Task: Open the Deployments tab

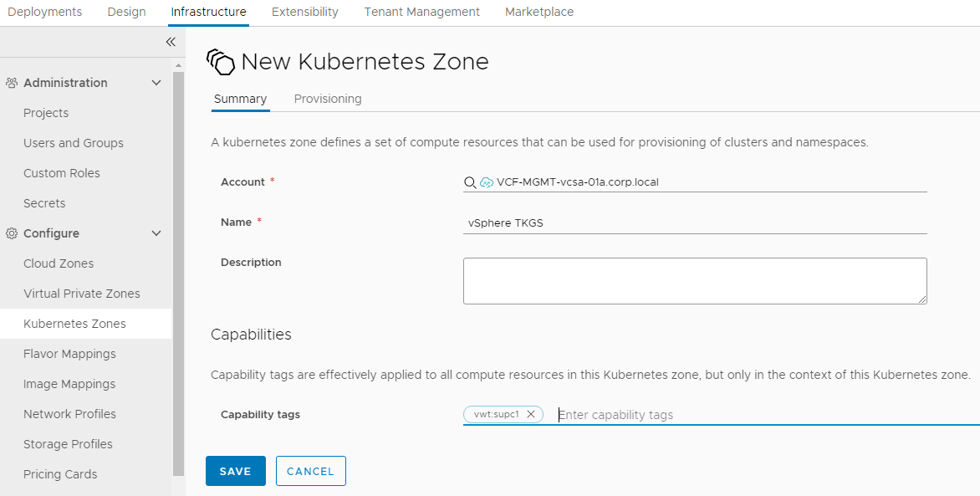Action: click(x=44, y=12)
